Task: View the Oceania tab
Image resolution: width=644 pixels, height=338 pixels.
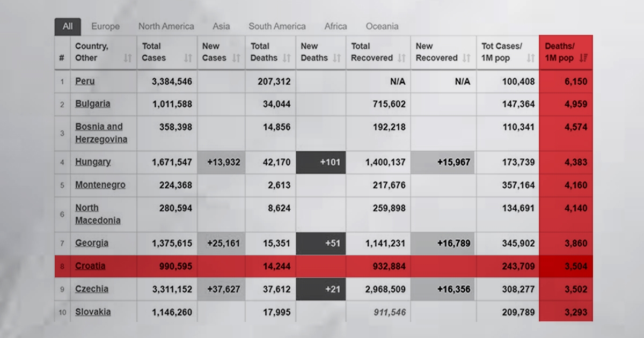Action: [x=382, y=26]
